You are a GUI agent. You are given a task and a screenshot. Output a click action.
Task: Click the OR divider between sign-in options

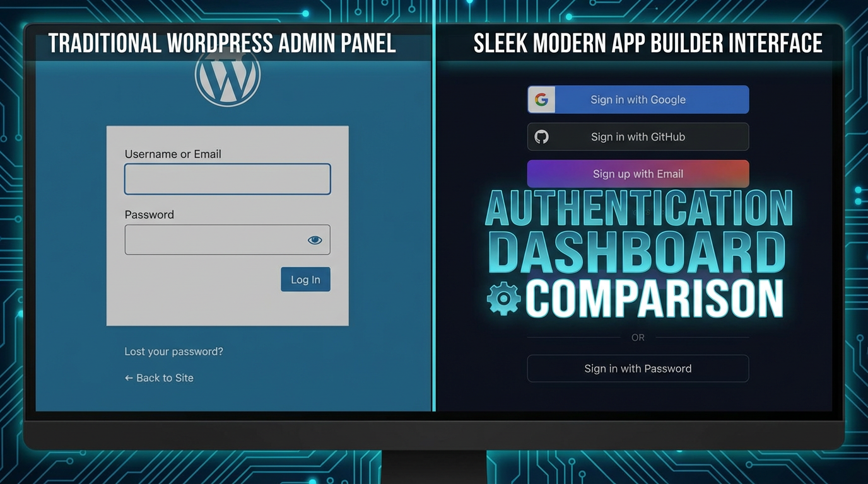pyautogui.click(x=638, y=338)
